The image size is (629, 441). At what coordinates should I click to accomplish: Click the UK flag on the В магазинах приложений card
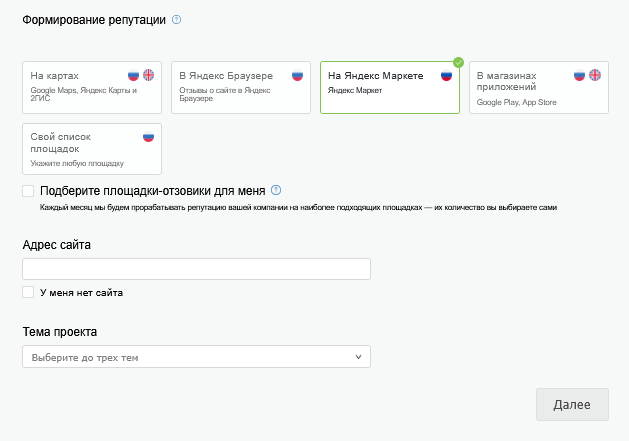coord(594,75)
